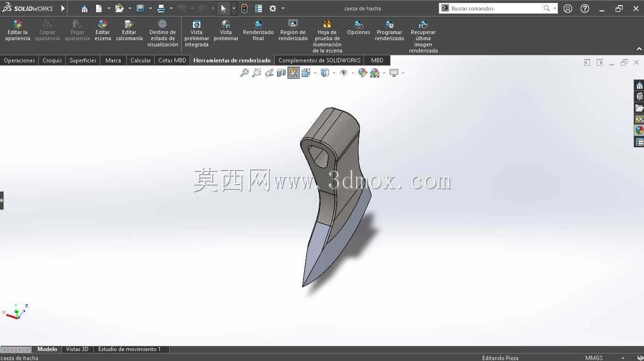644x361 pixels.
Task: Open the Options gear icon in the title bar
Action: 273,9
